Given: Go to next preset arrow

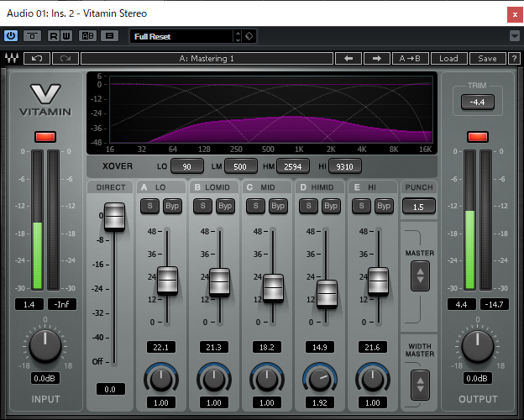Looking at the screenshot, I should click(x=376, y=59).
